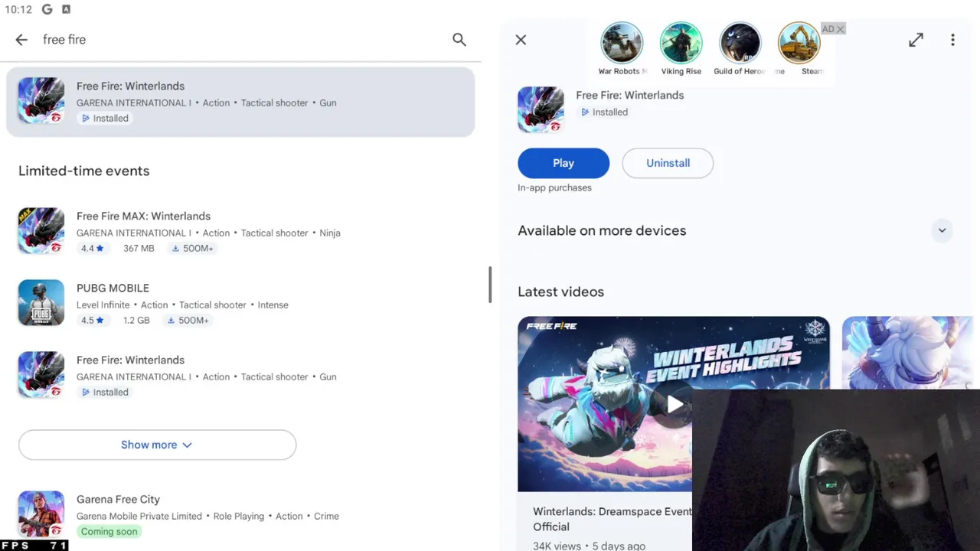Open the War Robots ad icon
This screenshot has height=551, width=980.
(622, 43)
